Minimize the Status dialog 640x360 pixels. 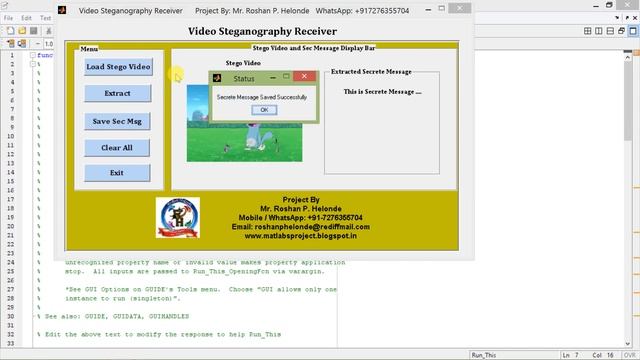[273, 77]
